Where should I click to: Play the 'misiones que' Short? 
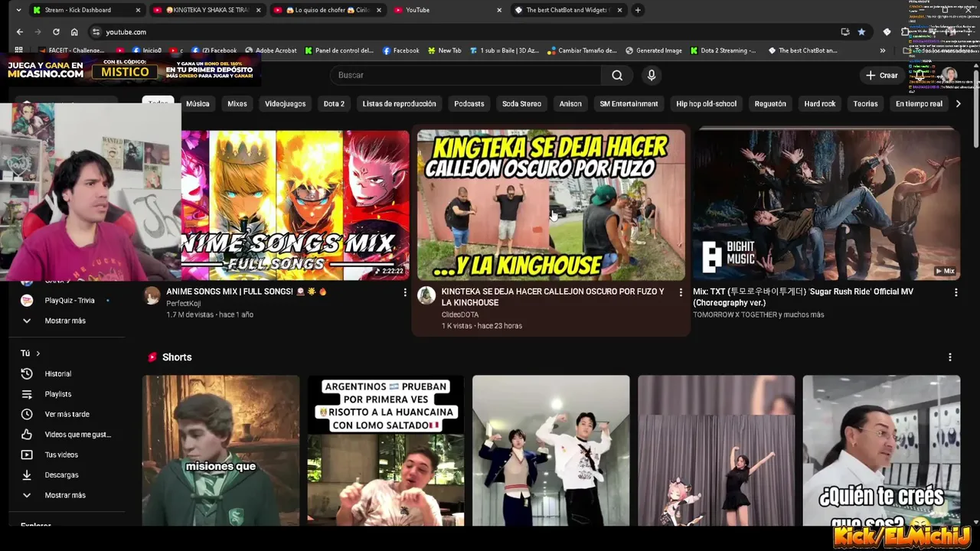[221, 451]
